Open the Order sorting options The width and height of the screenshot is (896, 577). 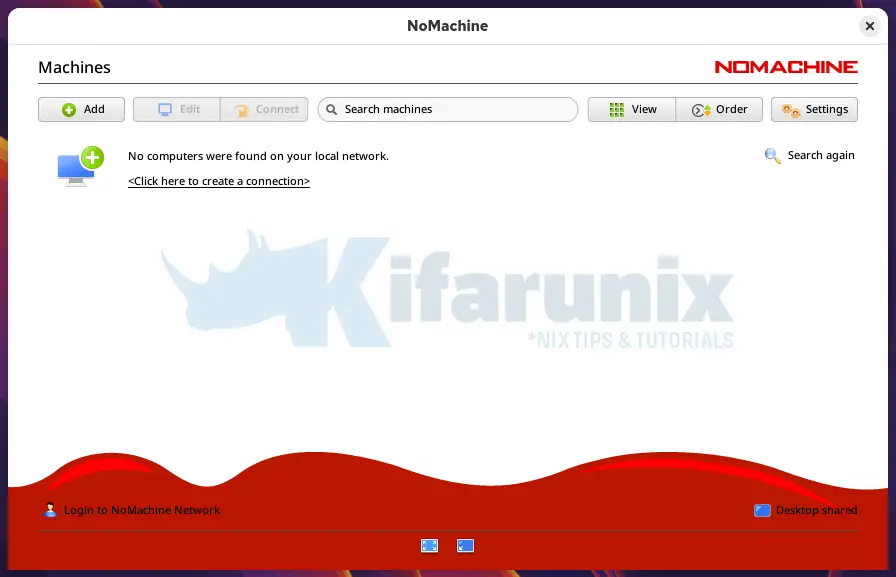(x=719, y=110)
